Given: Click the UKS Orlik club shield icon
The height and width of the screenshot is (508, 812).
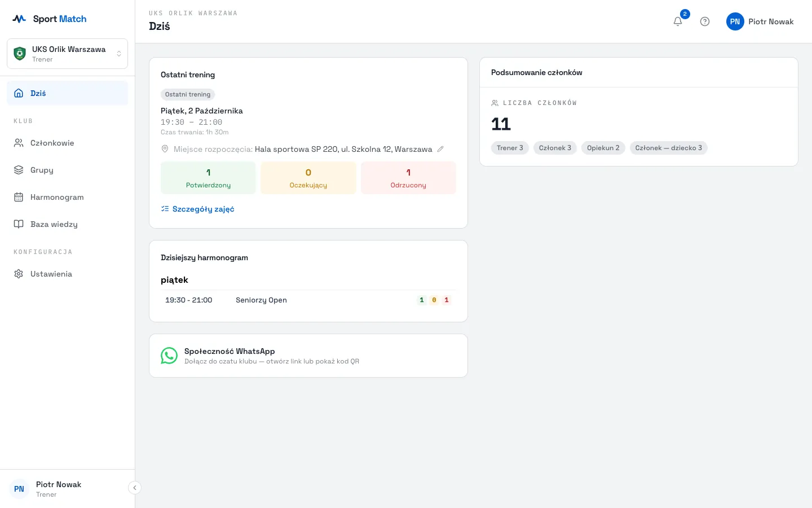Looking at the screenshot, I should 20,54.
